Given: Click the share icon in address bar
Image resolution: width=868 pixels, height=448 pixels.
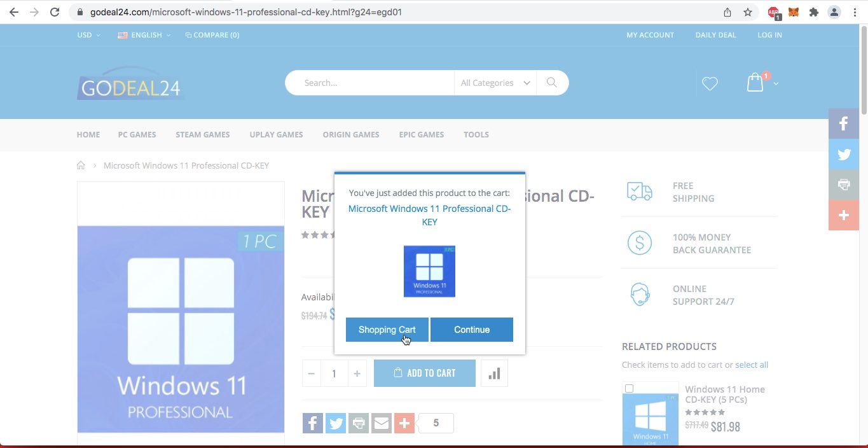Looking at the screenshot, I should point(727,12).
